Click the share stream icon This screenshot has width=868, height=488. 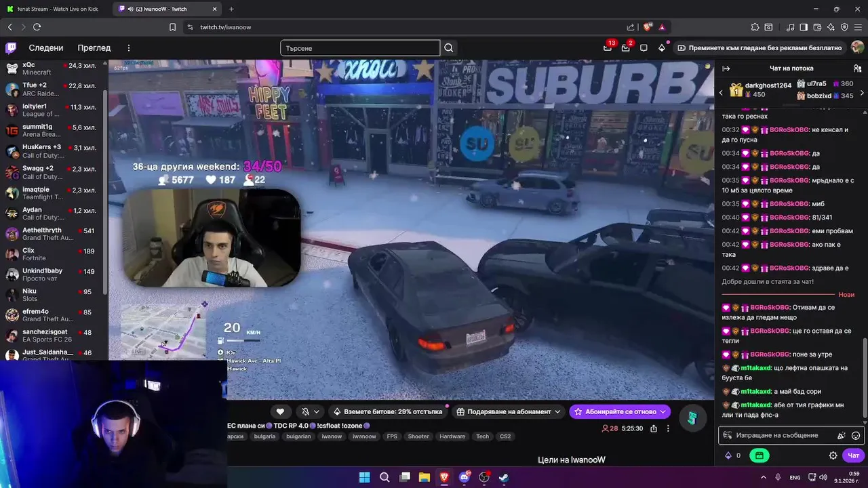pos(654,428)
